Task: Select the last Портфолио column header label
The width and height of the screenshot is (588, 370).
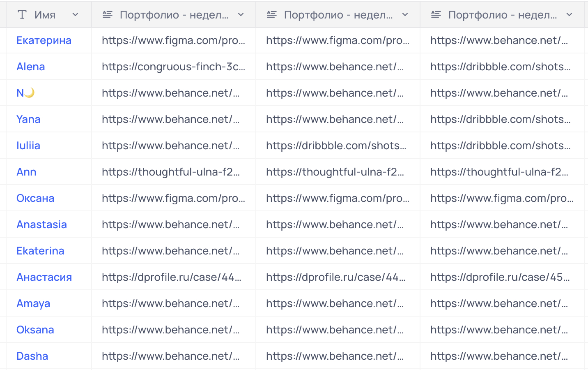Action: pos(503,15)
